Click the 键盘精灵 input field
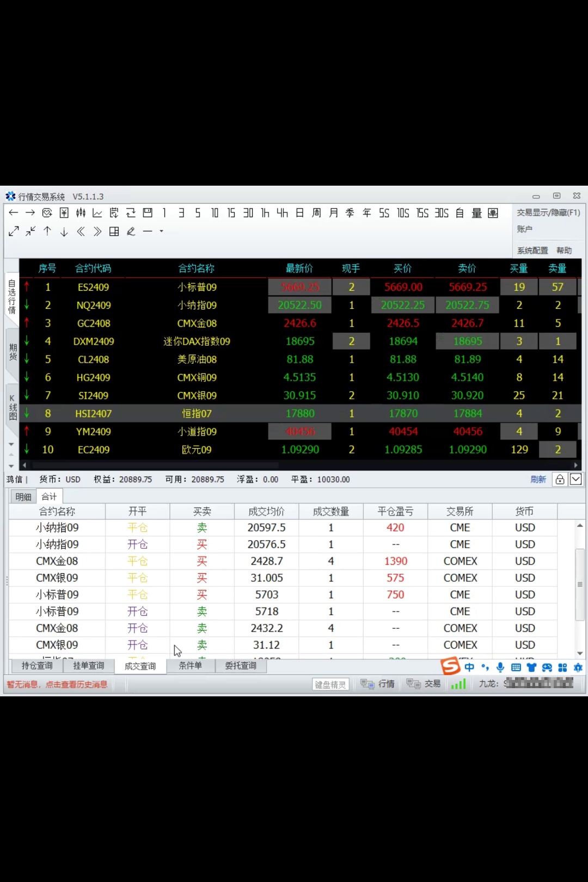Image resolution: width=588 pixels, height=882 pixels. [330, 684]
